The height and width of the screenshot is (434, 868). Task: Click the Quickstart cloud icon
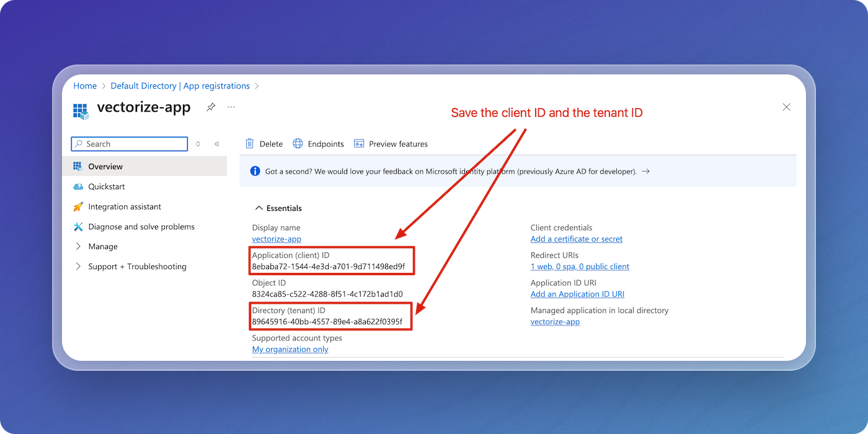[78, 187]
